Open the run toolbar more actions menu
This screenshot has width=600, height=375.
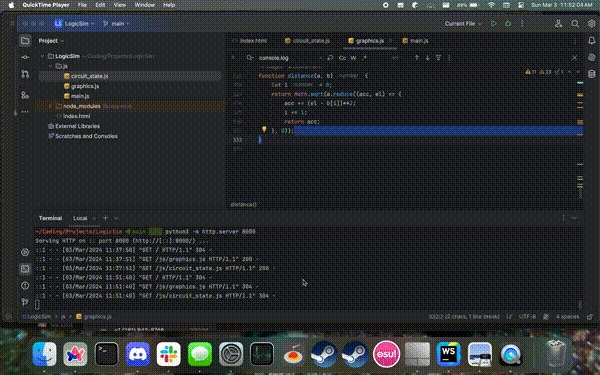522,24
